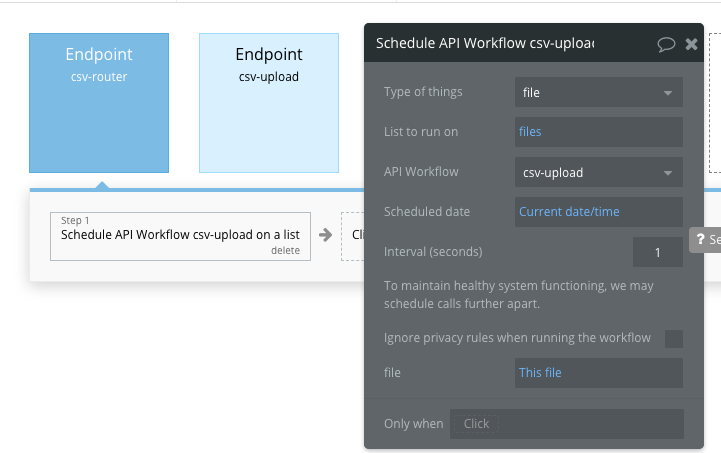Click the question mark help button
The height and width of the screenshot is (453, 721).
point(704,240)
